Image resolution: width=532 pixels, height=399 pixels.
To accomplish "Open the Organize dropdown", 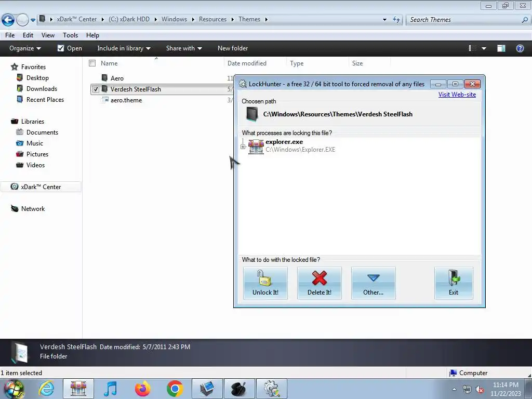I will (25, 48).
